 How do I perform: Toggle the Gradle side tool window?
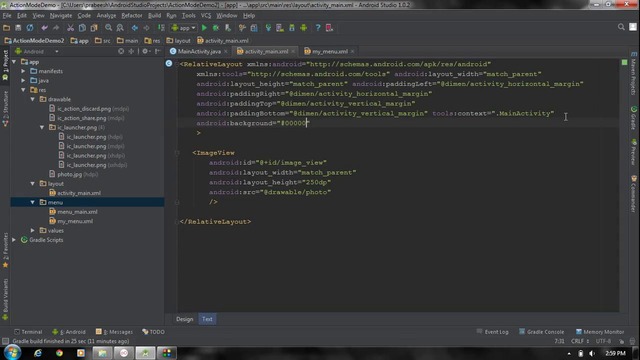634,118
